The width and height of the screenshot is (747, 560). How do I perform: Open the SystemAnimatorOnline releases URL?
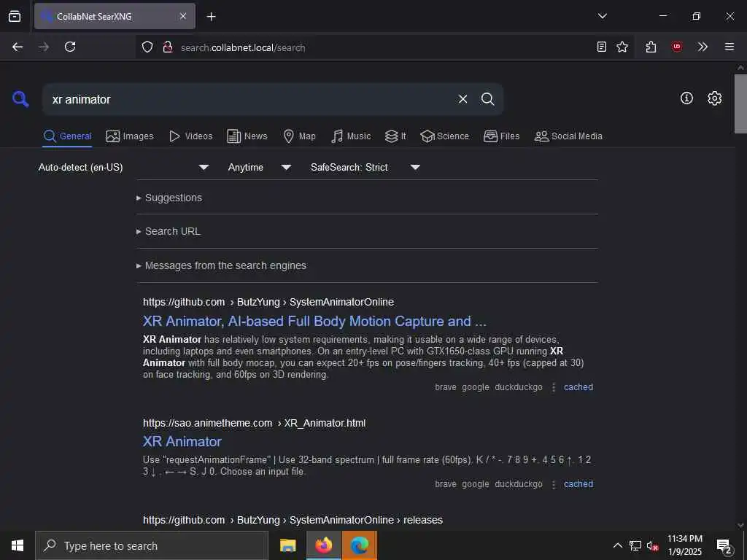(293, 520)
